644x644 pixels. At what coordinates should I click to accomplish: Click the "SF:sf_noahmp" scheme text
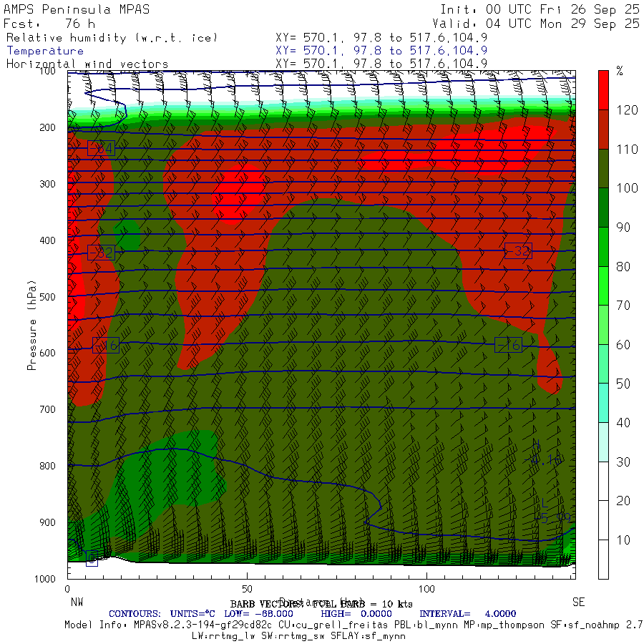[x=585, y=625]
